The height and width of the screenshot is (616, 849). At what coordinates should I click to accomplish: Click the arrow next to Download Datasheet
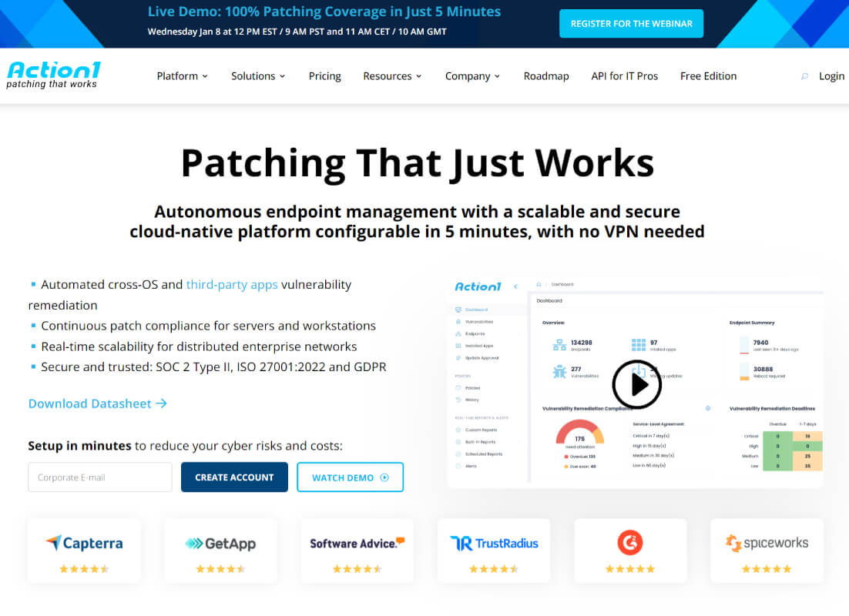(161, 403)
